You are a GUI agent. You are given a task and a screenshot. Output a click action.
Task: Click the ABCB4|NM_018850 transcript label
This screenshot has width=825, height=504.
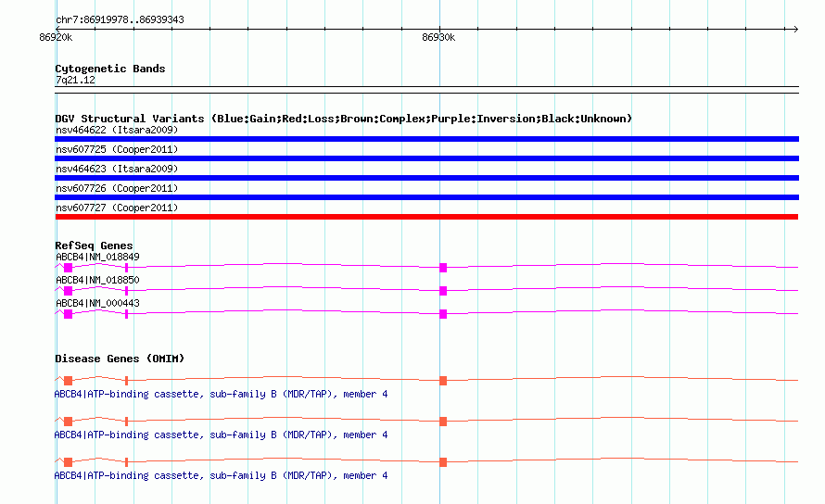point(98,280)
